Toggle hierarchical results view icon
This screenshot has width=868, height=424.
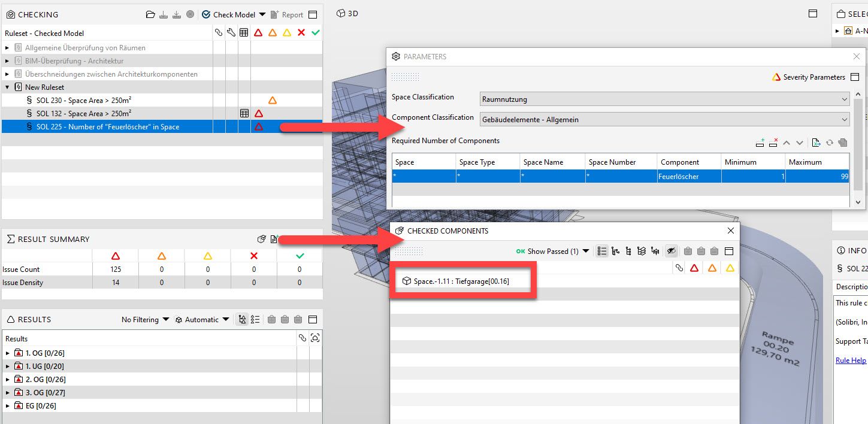(x=242, y=320)
